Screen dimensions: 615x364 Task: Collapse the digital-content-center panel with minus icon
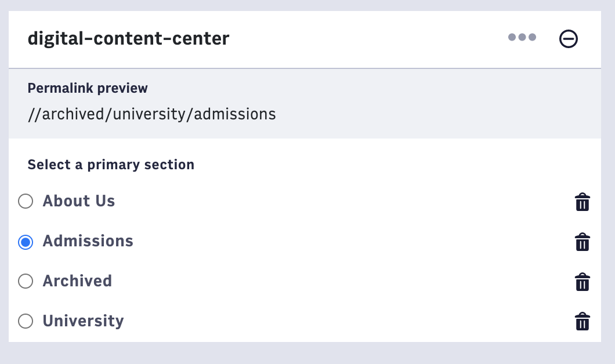point(569,39)
